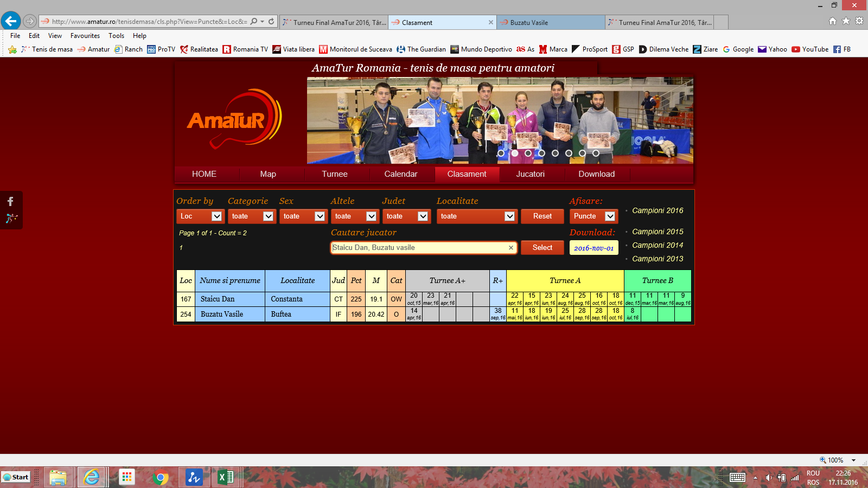Open Google bookmark in favourites bar
Viewport: 868px width, 488px height.
(x=738, y=49)
